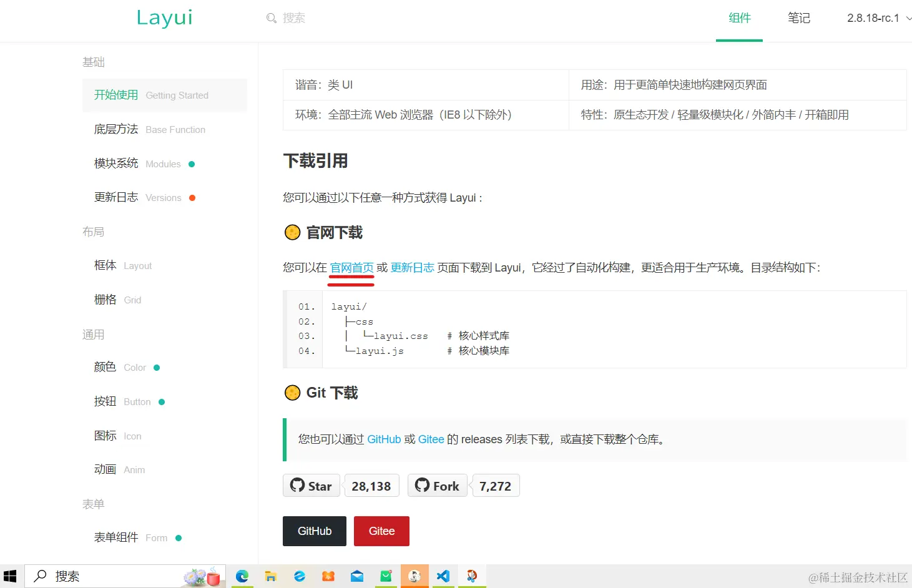Click the black GitHub button

pos(315,531)
